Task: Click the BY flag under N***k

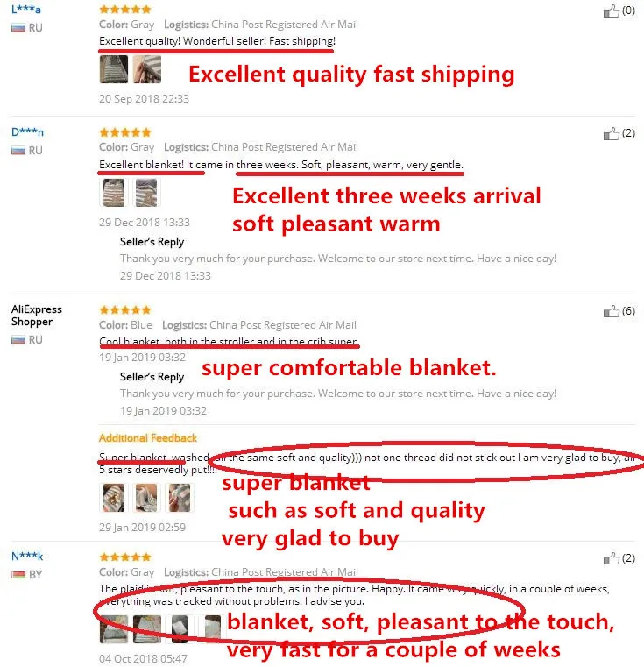Action: (18, 574)
